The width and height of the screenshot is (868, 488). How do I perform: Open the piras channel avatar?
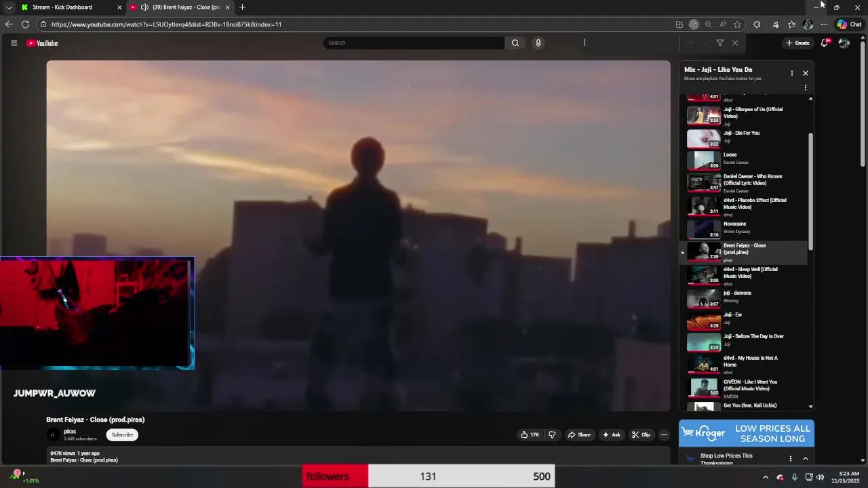pos(52,434)
